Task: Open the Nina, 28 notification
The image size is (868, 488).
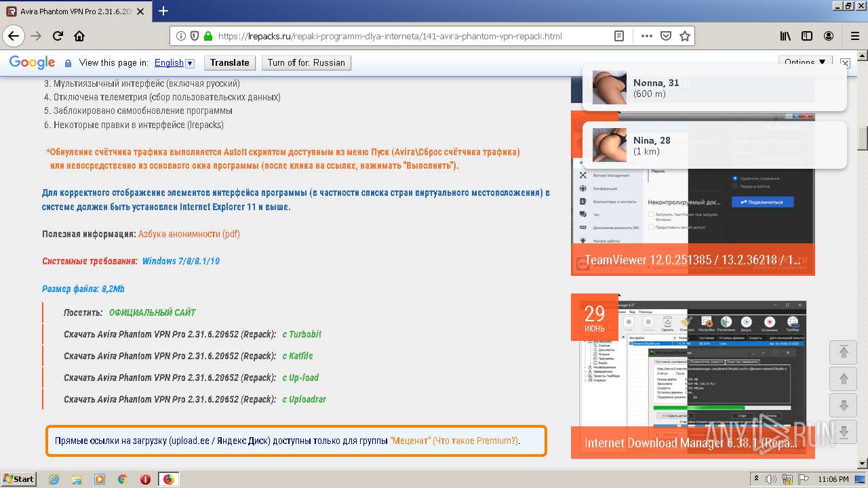Action: coord(715,145)
